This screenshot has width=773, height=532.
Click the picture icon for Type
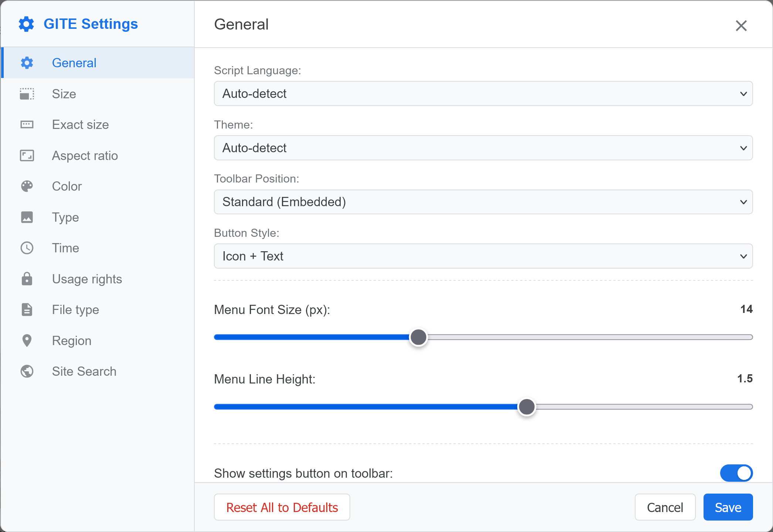tap(27, 217)
